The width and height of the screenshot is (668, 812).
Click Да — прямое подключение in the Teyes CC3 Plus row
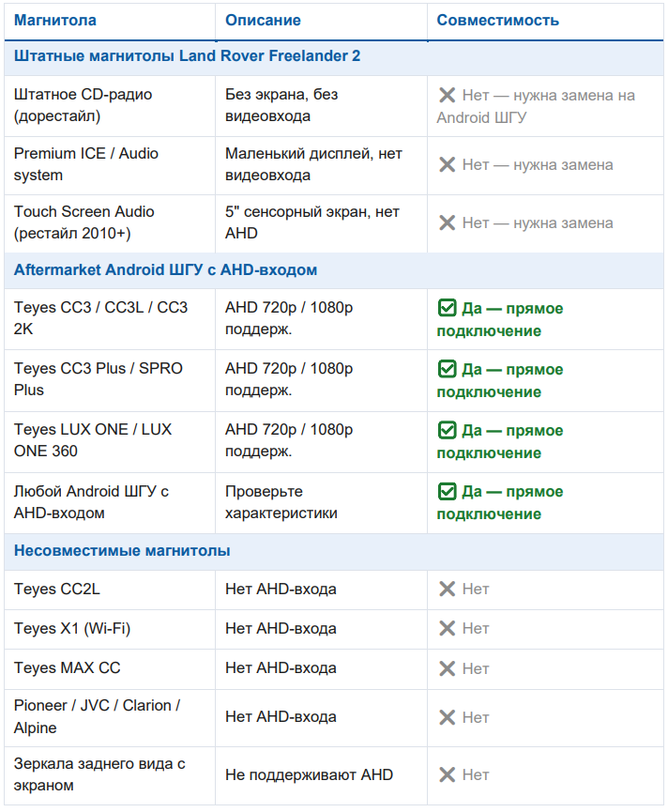click(x=500, y=380)
